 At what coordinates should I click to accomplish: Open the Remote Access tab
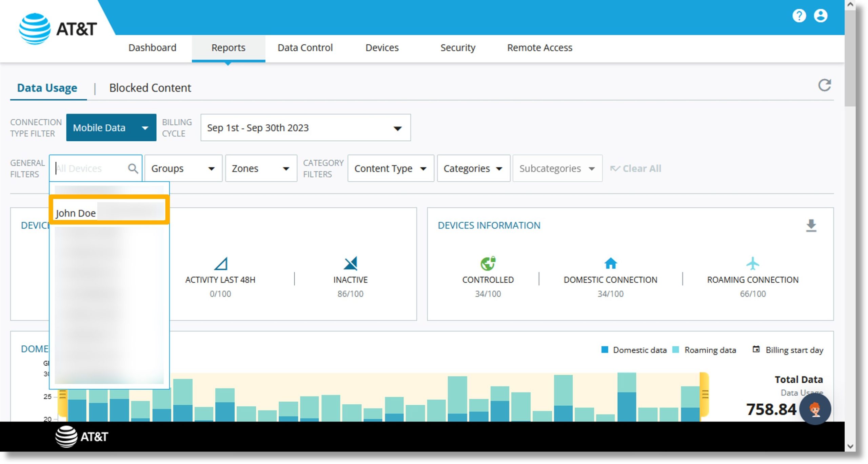[539, 48]
